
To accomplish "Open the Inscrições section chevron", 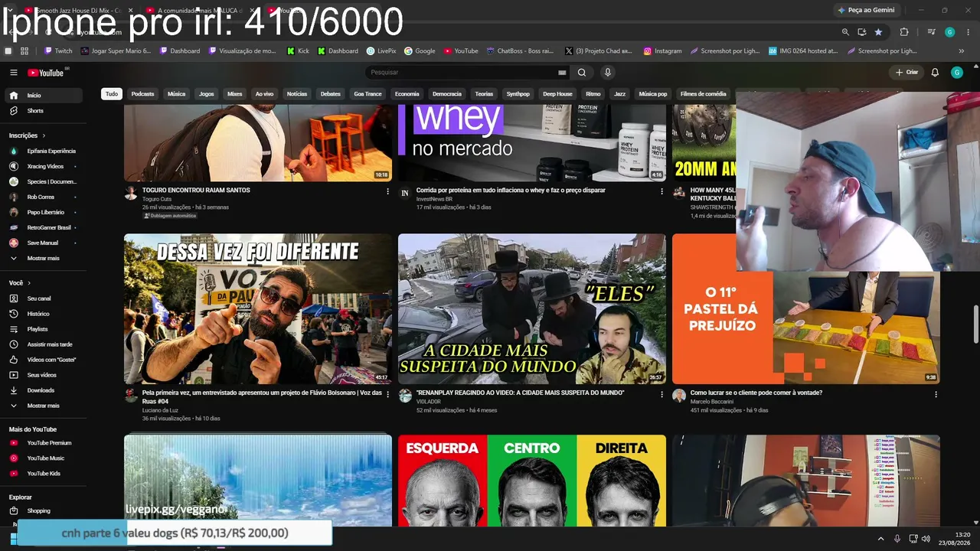I will pyautogui.click(x=44, y=135).
